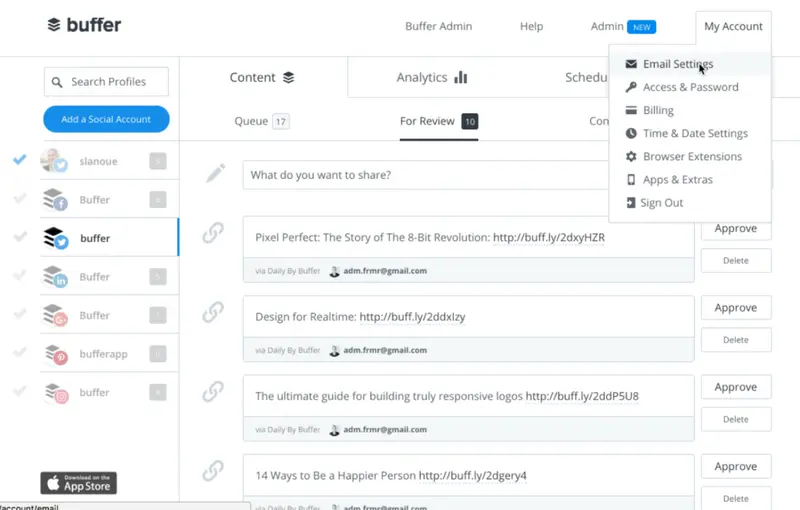Screen dimensions: 800x510
Task: Open the Admin NEW menu
Action: (622, 27)
